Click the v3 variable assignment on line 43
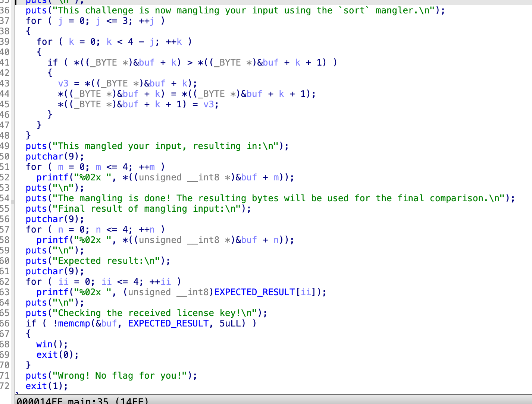The width and height of the screenshot is (532, 404). (63, 83)
